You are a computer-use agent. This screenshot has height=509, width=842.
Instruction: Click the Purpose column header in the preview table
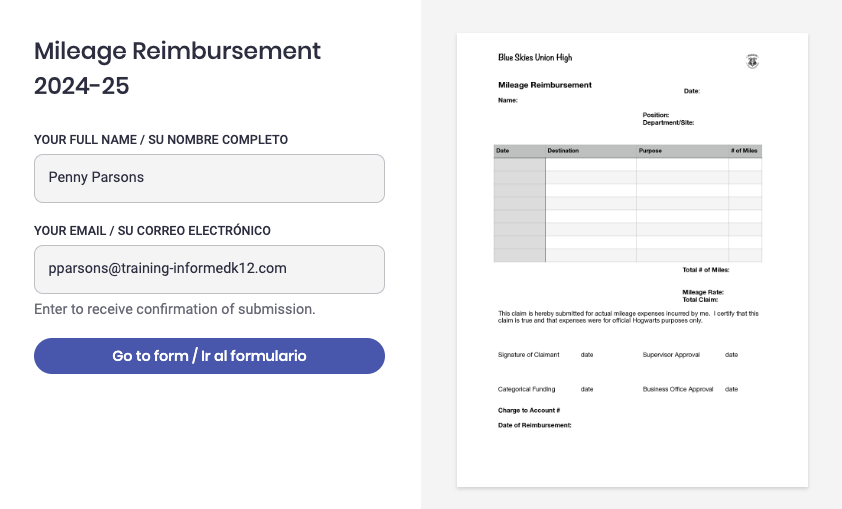pos(650,151)
